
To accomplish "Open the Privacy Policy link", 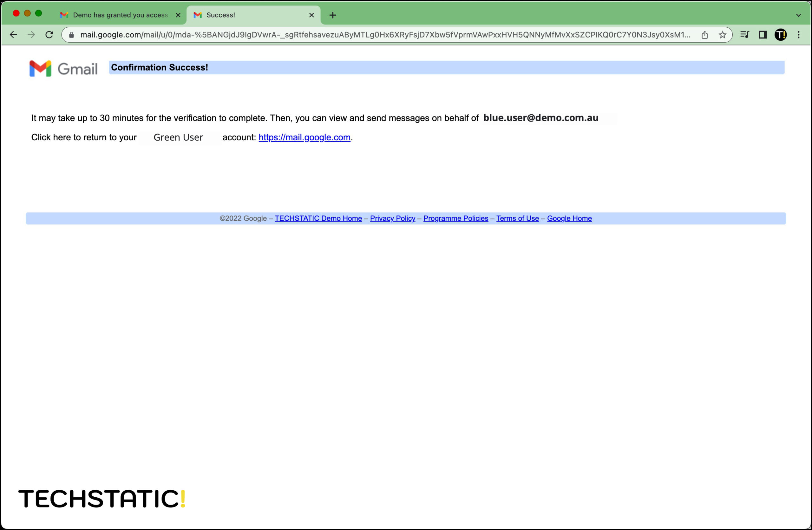I will point(392,218).
